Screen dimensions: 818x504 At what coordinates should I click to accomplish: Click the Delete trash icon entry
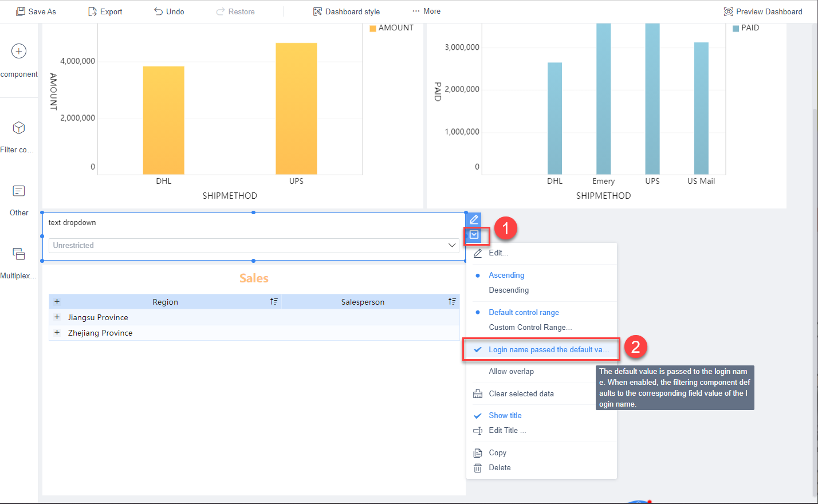tap(478, 468)
